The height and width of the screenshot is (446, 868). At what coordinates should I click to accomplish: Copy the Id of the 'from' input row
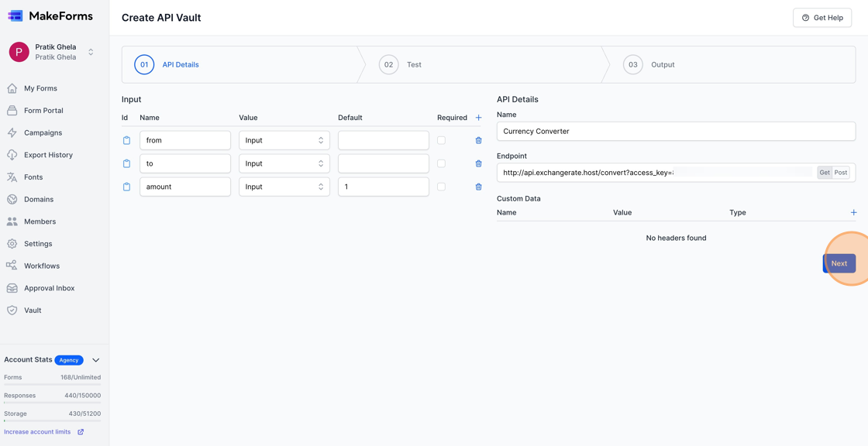point(126,140)
